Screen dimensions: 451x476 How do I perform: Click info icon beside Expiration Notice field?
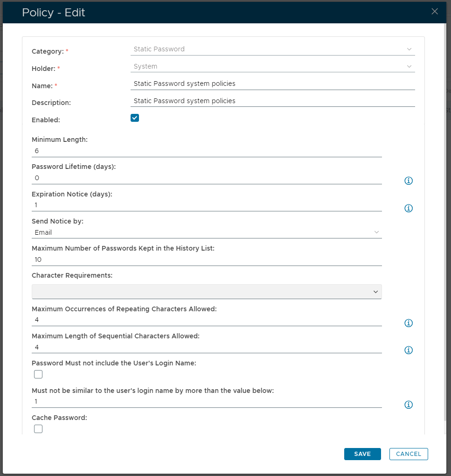coord(409,208)
